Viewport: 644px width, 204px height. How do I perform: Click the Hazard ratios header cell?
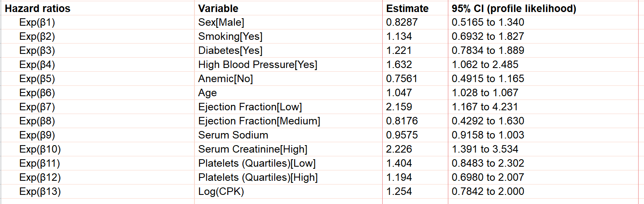[37, 8]
